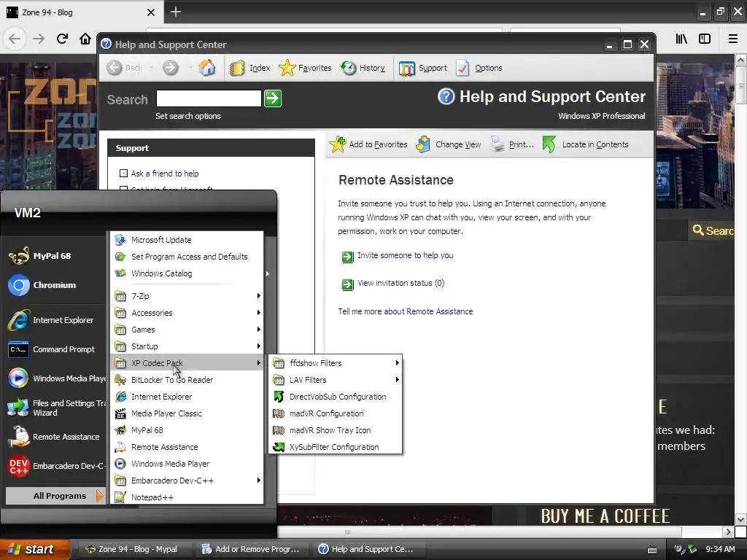Image resolution: width=747 pixels, height=560 pixels.
Task: Expand the Startup folder
Action: pyautogui.click(x=187, y=346)
